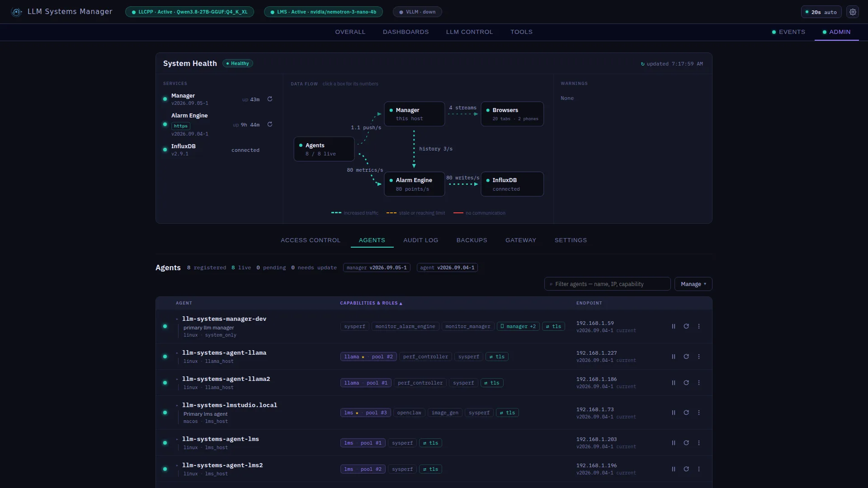
Task: Click the lms pool #3 capability chip
Action: [x=365, y=413]
